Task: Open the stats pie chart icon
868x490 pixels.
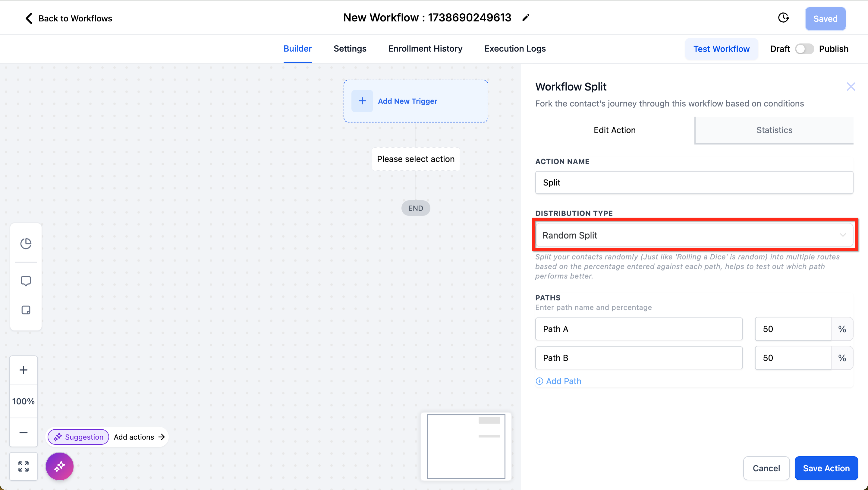Action: [26, 243]
